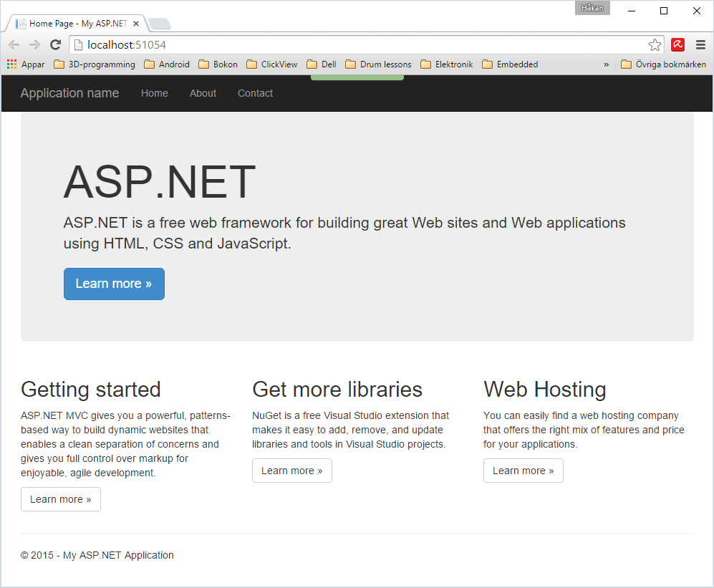This screenshot has width=714, height=588.
Task: Click the ASP.NET jumbotron heading
Action: [160, 182]
